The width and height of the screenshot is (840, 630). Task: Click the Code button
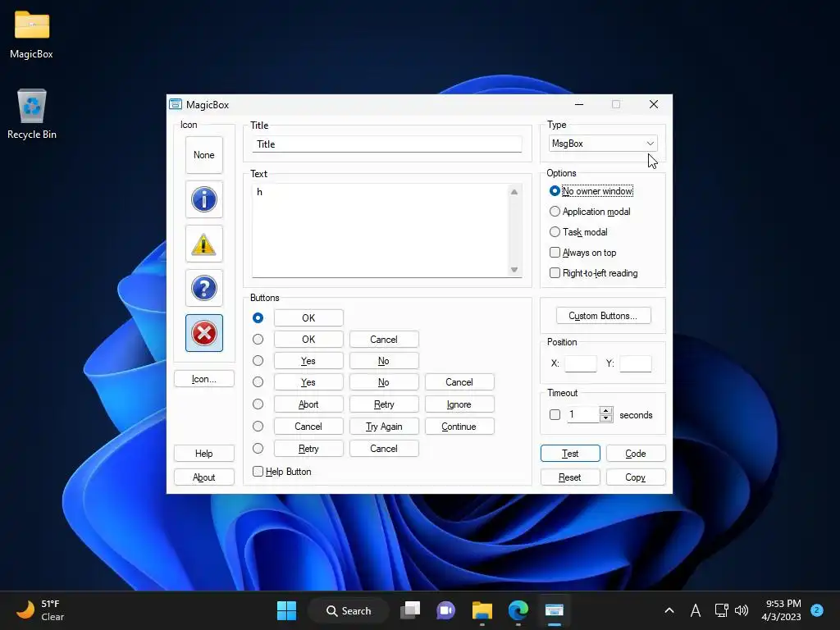pos(636,453)
